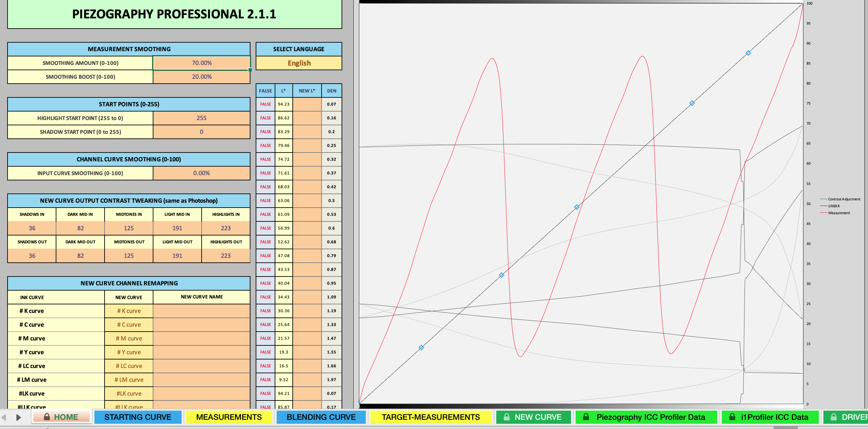Select Light Mid In value 191
Screen dimensions: 868x429
click(x=177, y=228)
